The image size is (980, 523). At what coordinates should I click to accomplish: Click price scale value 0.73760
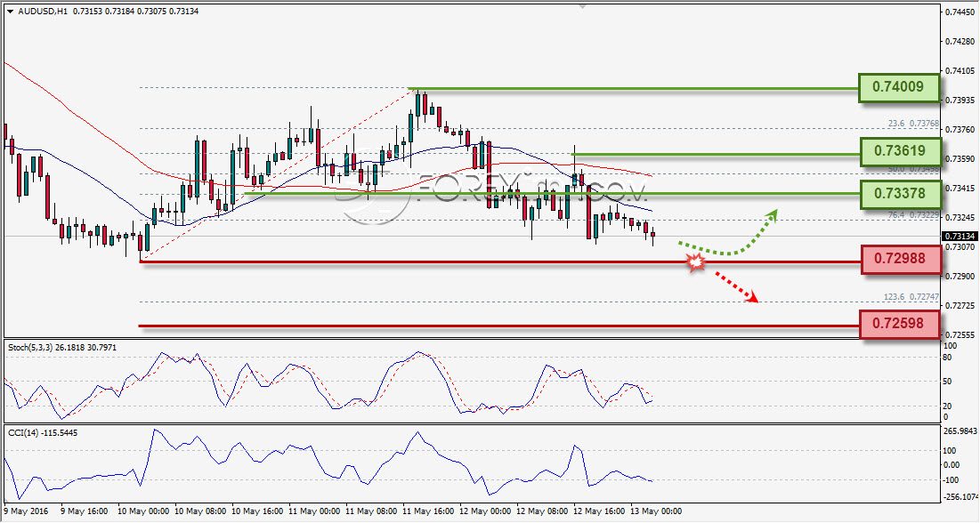[960, 129]
